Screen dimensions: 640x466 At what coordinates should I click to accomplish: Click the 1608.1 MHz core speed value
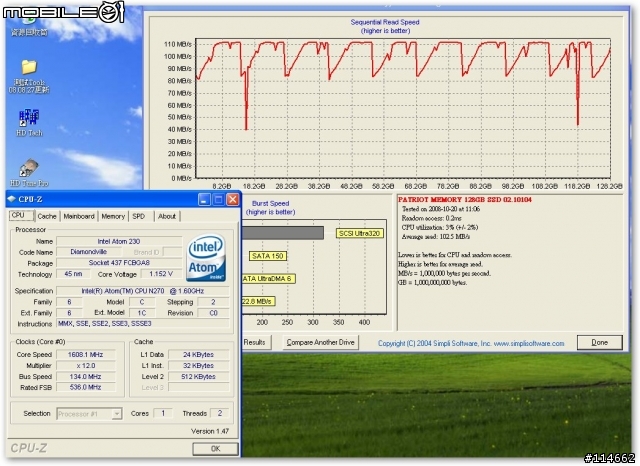tap(86, 355)
